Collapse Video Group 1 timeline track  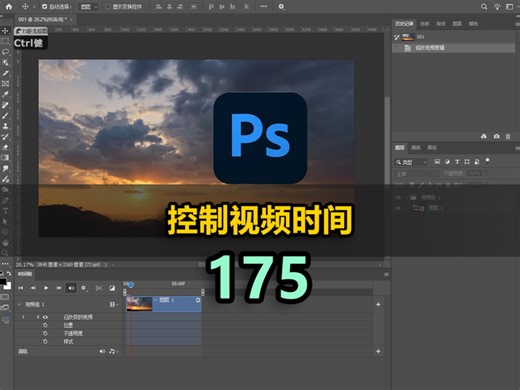tap(19, 304)
